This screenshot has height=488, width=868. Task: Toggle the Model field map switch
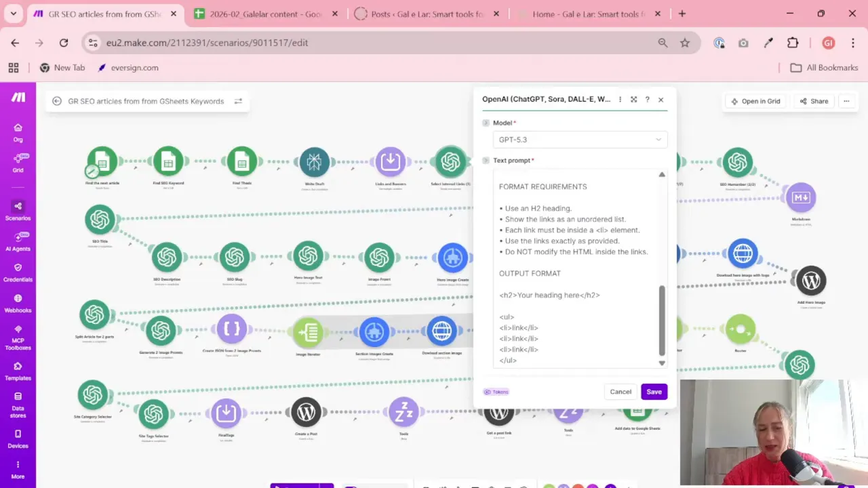[x=486, y=123]
